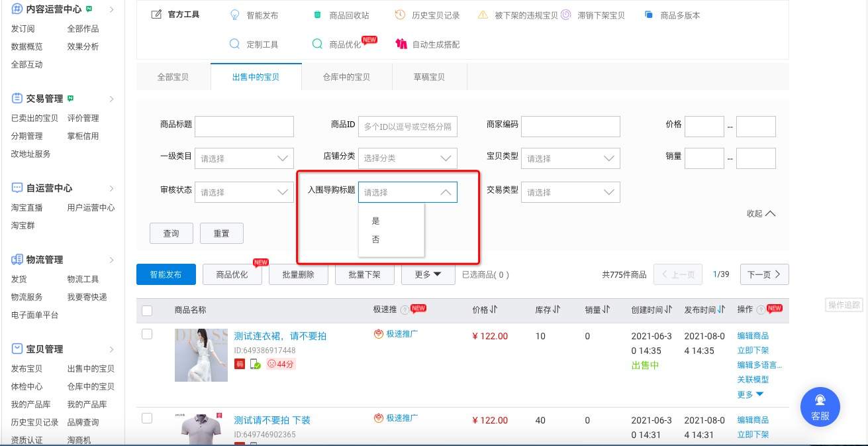
Task: Collapse the filter panel via 收起
Action: (761, 213)
